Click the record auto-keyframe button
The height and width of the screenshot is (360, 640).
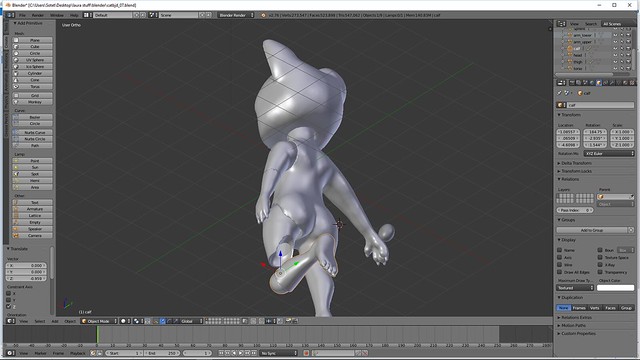(x=306, y=353)
